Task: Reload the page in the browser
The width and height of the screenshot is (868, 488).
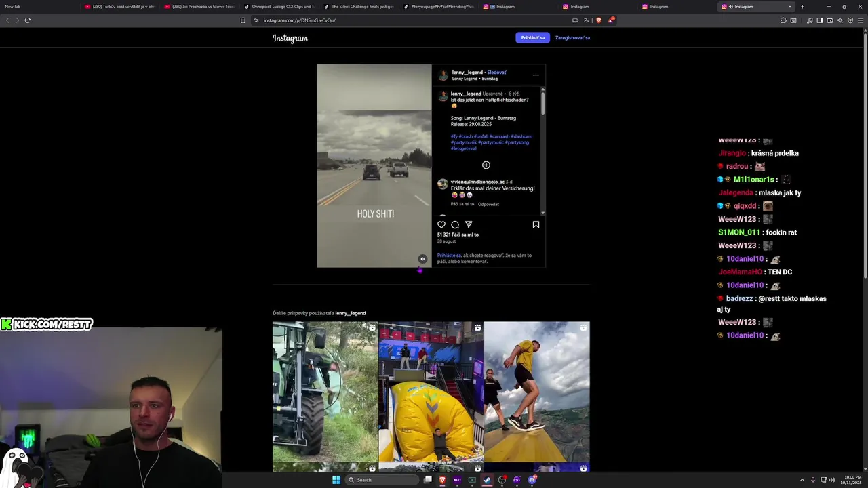Action: coord(28,20)
